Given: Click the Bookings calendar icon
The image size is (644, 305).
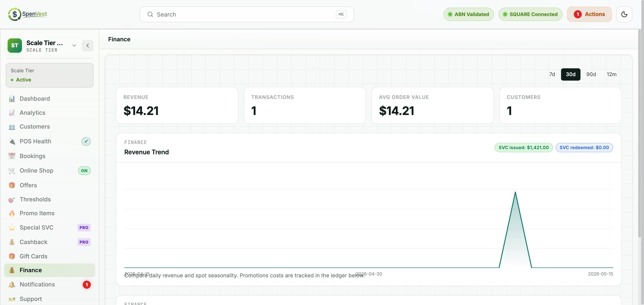Looking at the screenshot, I should click(x=12, y=156).
